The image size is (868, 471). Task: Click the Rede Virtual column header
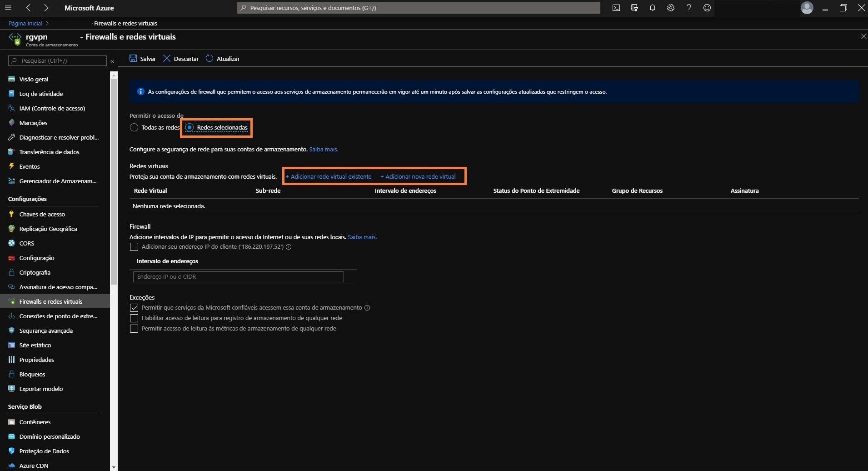[150, 190]
